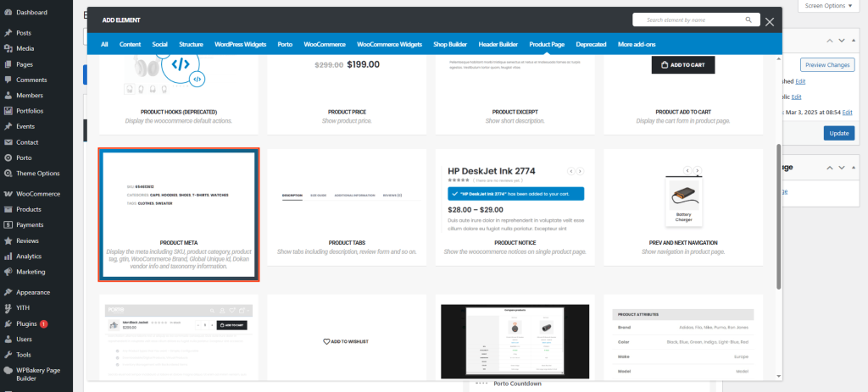Open Comments via its sidebar icon
Image resolution: width=868 pixels, height=392 pixels.
8,80
